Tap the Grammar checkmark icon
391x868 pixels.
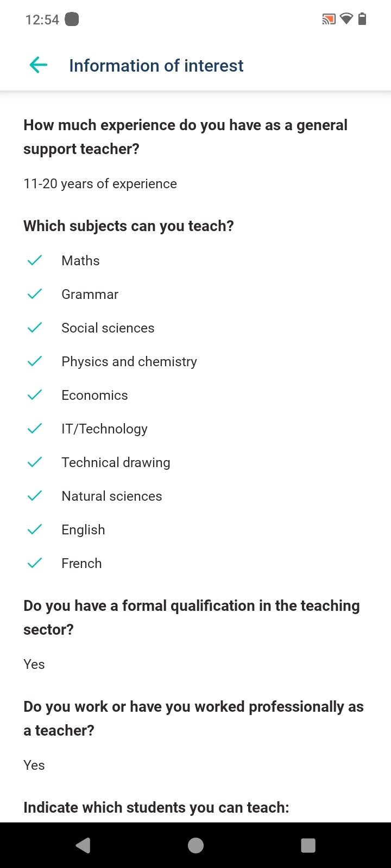click(35, 295)
